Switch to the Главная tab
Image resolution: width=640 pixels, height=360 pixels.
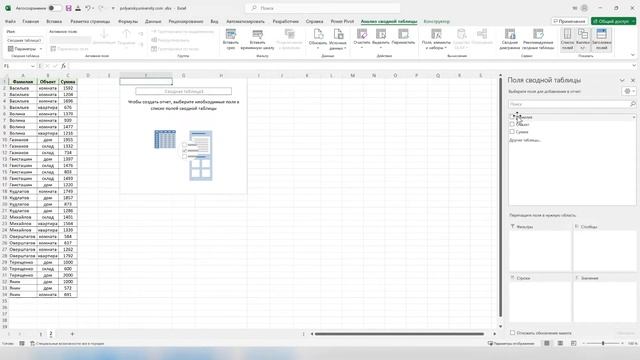click(x=31, y=21)
